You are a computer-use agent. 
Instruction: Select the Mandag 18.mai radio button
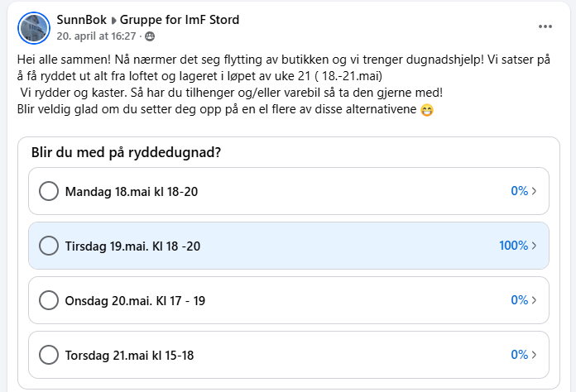(49, 191)
